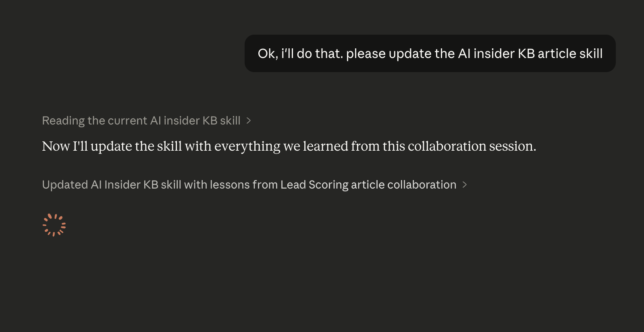Click the 'Ok, i'll do that' message

tap(430, 53)
